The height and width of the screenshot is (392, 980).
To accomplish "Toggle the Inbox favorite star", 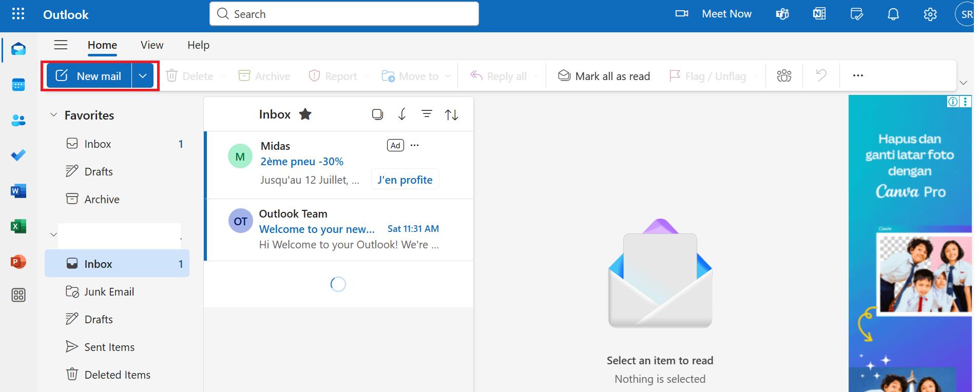I will pyautogui.click(x=305, y=114).
